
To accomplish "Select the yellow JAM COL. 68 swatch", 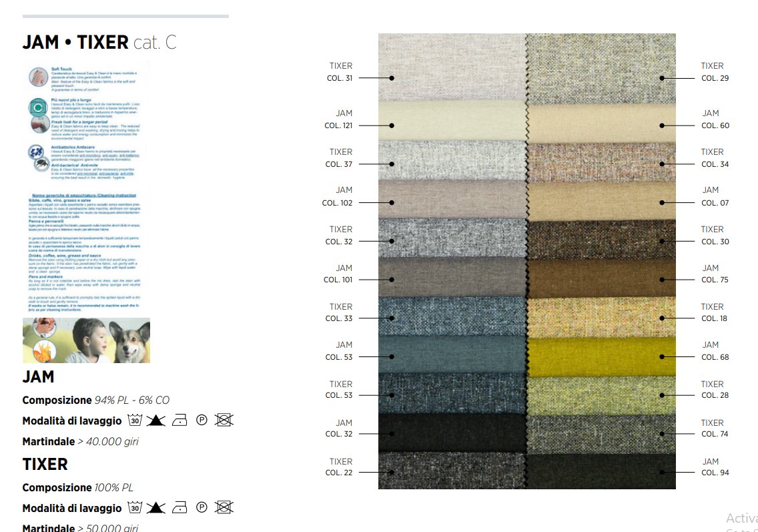I will tap(601, 356).
